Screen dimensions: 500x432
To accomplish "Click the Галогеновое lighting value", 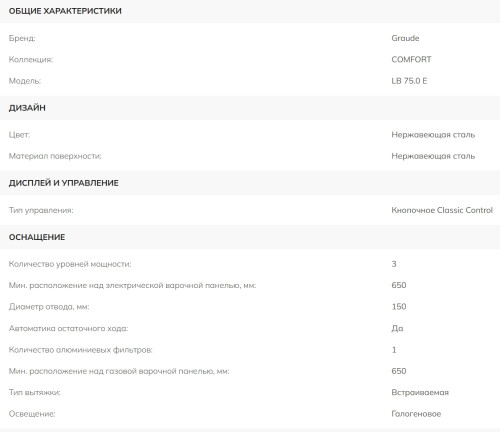I will click(416, 414).
